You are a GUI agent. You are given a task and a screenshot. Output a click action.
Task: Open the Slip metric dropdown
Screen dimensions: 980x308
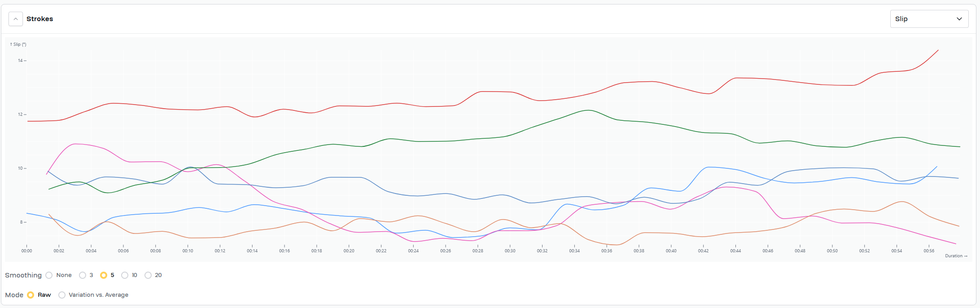tap(929, 19)
